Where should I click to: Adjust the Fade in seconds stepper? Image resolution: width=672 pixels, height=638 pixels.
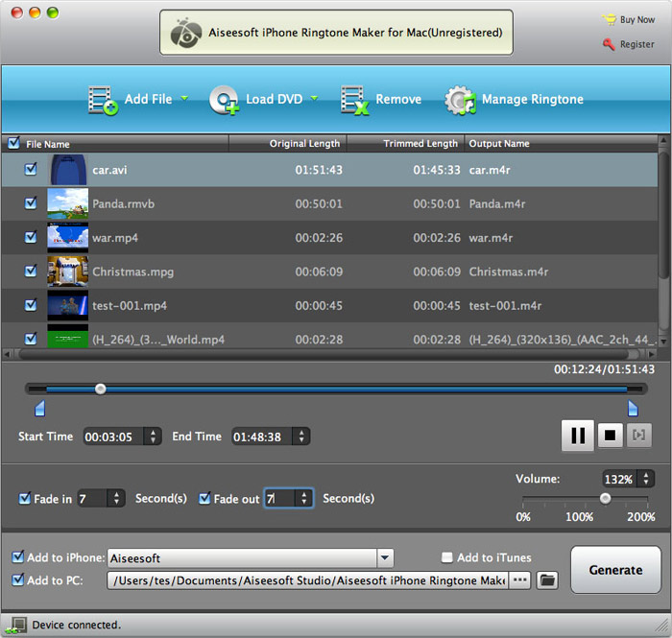pyautogui.click(x=116, y=499)
